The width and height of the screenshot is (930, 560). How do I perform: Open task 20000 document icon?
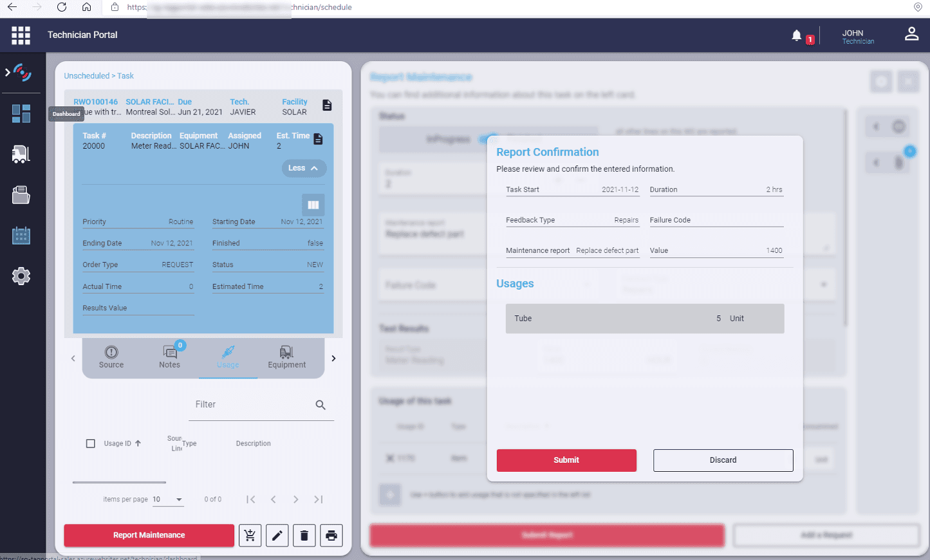[x=318, y=139]
